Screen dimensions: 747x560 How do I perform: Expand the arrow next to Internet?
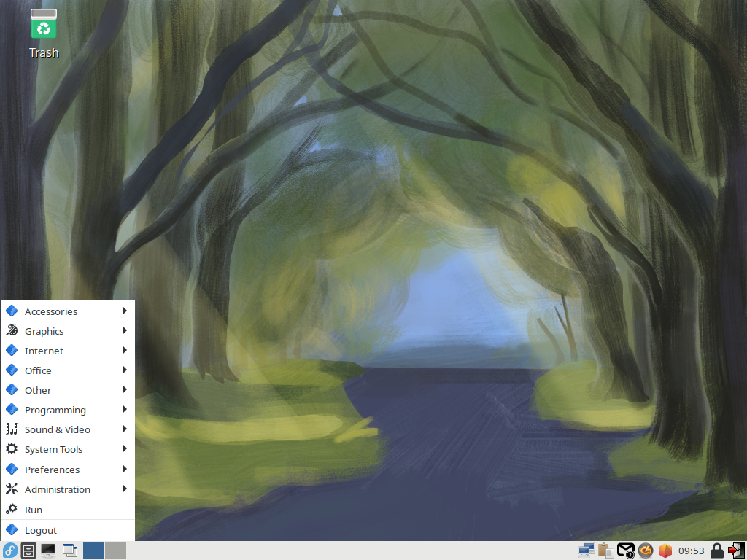125,350
